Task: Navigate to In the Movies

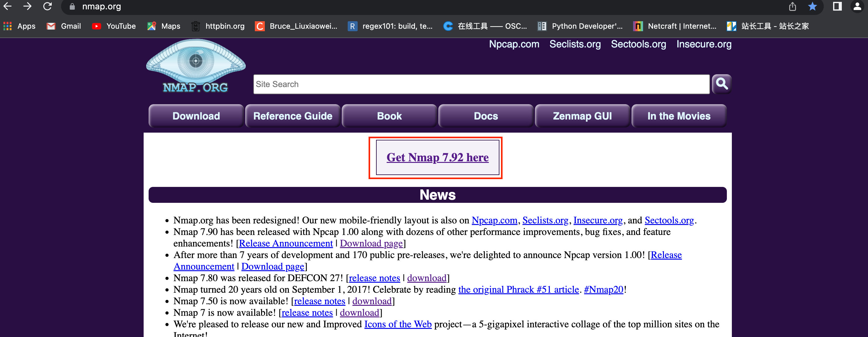Action: pos(678,116)
